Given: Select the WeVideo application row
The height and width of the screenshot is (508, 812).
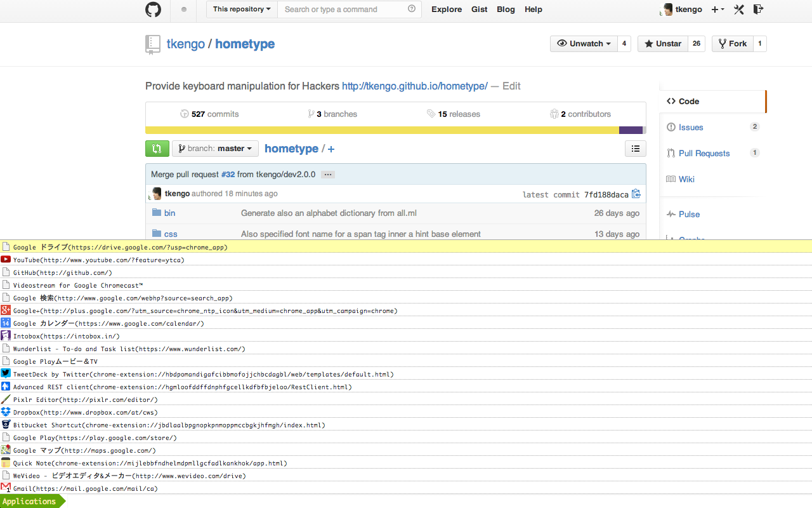Looking at the screenshot, I should [406, 475].
